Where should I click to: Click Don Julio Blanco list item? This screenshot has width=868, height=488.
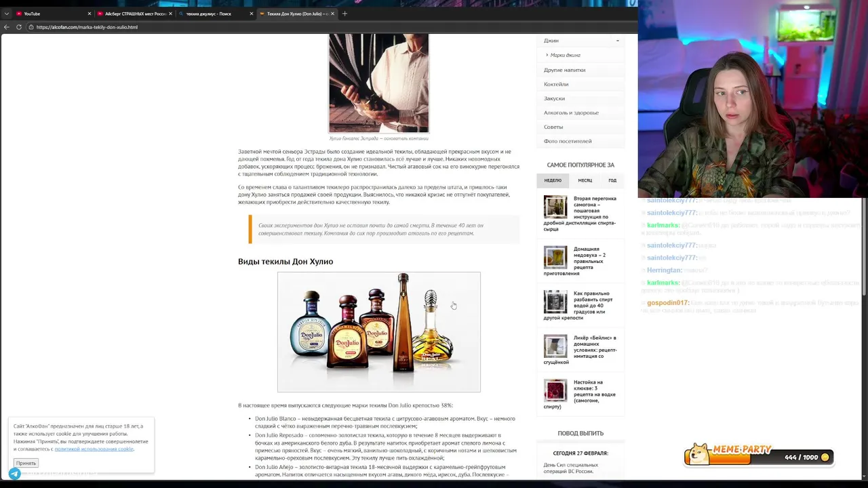(x=384, y=422)
